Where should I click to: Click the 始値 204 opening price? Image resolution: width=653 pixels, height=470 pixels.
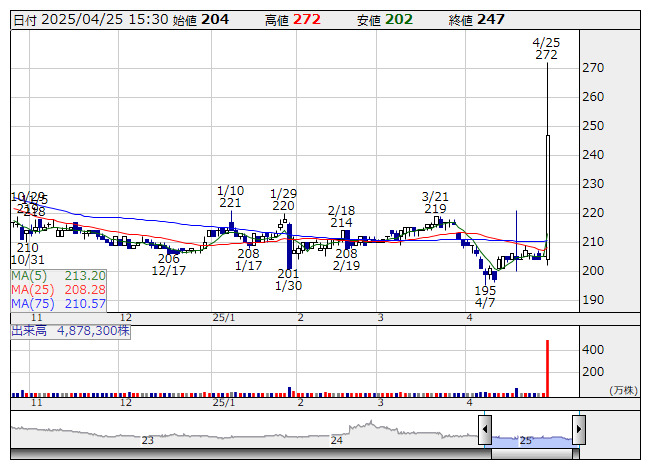click(x=200, y=20)
